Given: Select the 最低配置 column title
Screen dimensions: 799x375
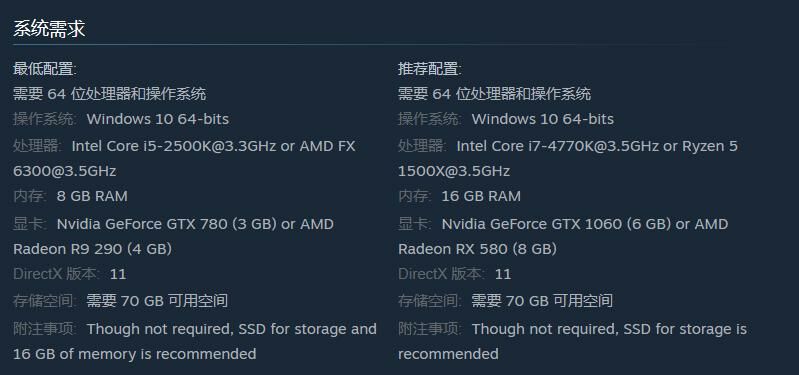Looking at the screenshot, I should (x=45, y=69).
